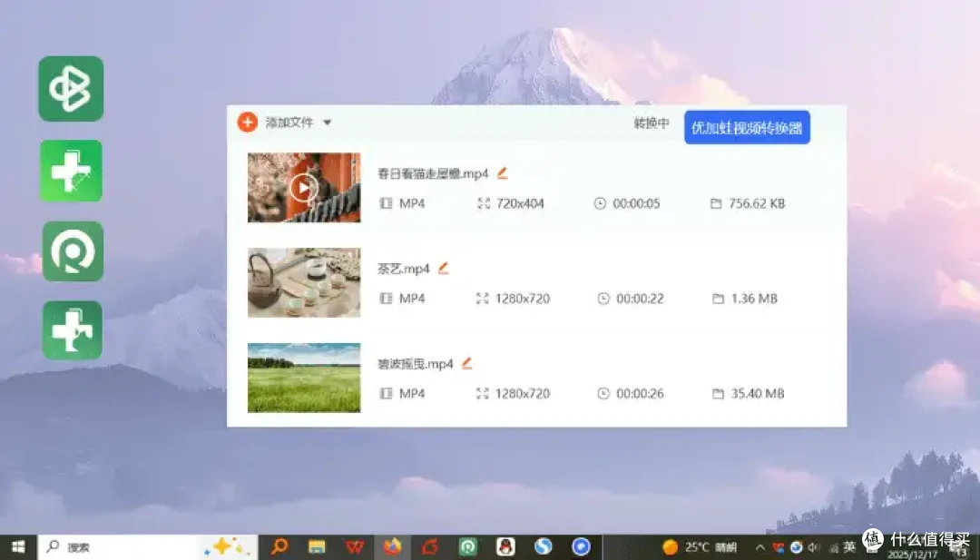Viewport: 980px width, 560px height.
Task: Open the QQ penguin taskbar icon
Action: pos(505,547)
